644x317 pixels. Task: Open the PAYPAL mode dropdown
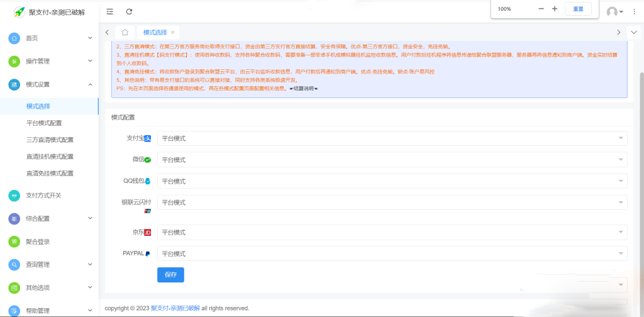click(391, 253)
